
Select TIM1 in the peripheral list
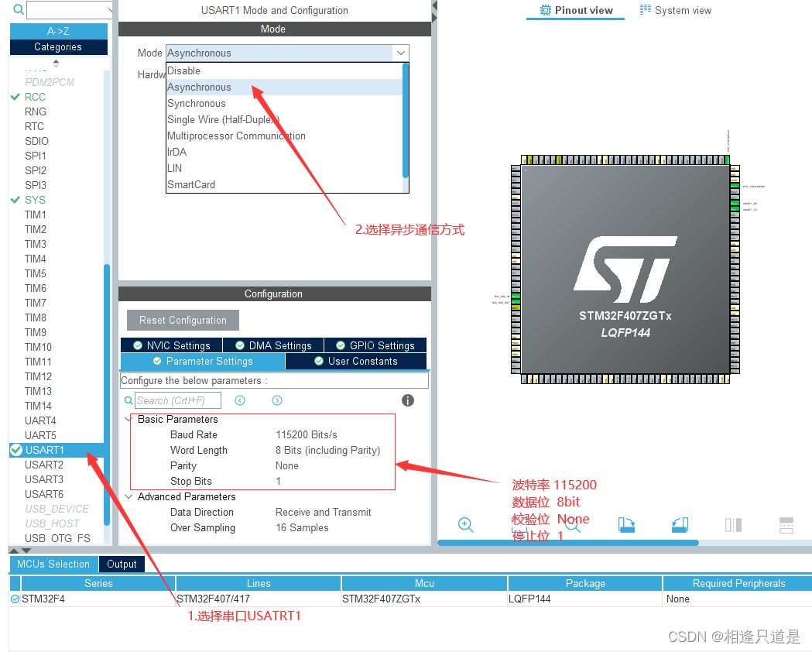coord(35,214)
